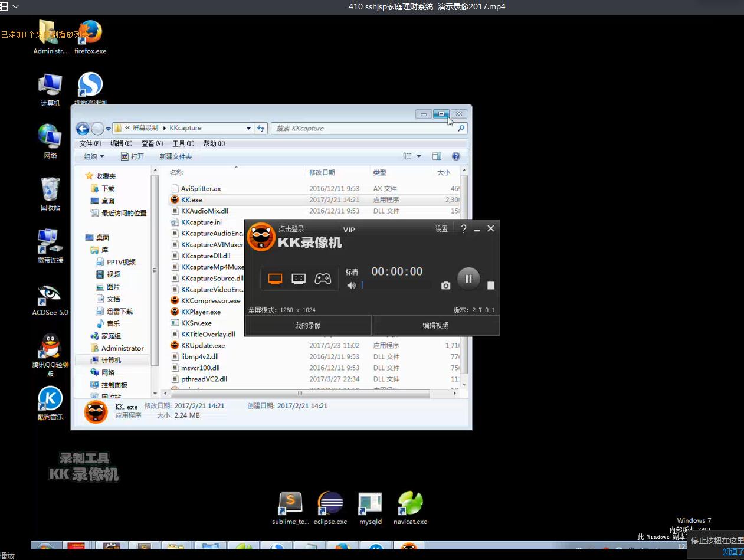This screenshot has height=560, width=744.
Task: Toggle the preview pane in Explorer
Action: (437, 156)
